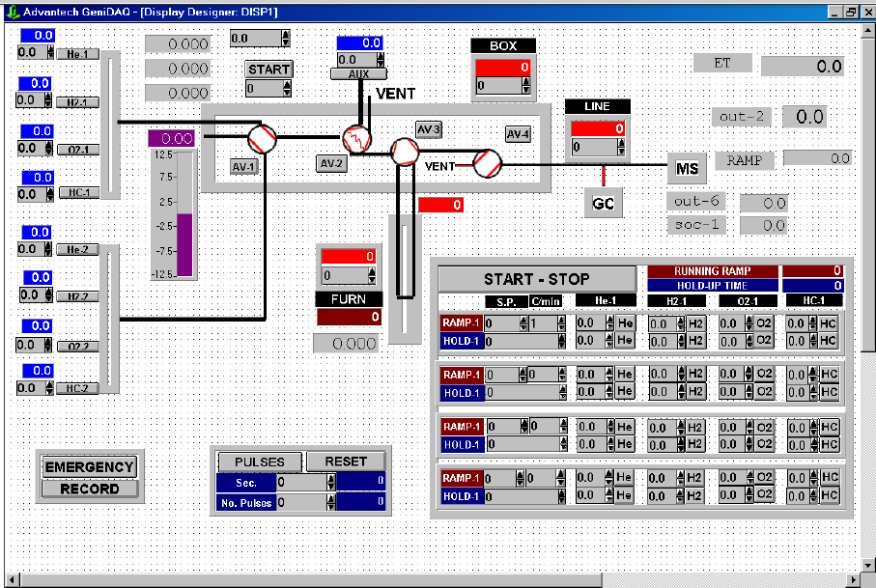Image resolution: width=876 pixels, height=588 pixels.
Task: Click the He button in first RAMP-1 row
Action: (625, 322)
